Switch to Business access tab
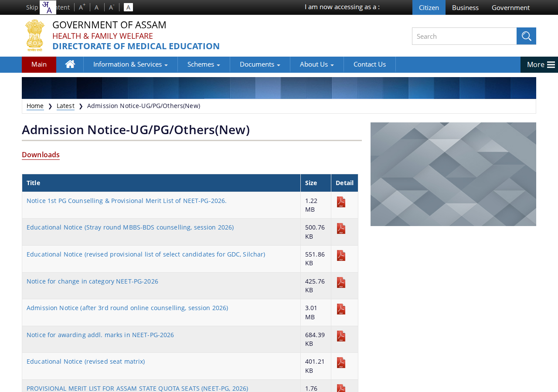558x392 pixels. coord(465,7)
